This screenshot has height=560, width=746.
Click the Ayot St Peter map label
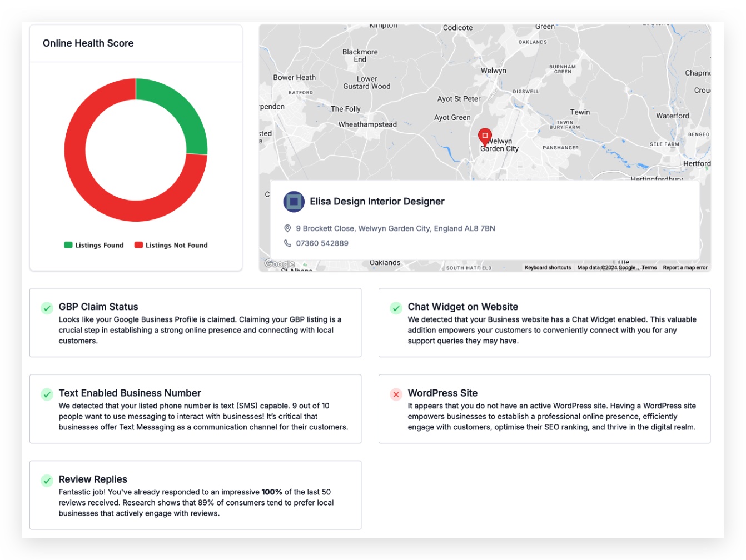pyautogui.click(x=459, y=99)
